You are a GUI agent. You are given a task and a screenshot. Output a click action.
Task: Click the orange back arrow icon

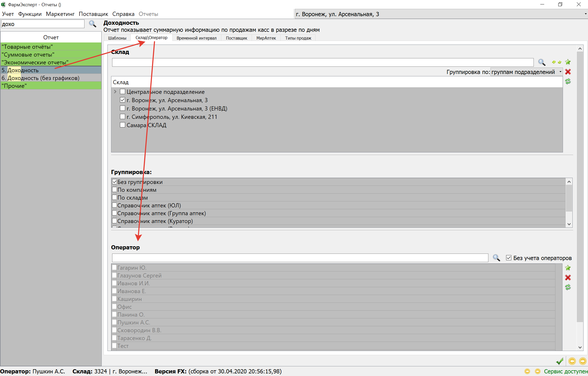(572, 361)
